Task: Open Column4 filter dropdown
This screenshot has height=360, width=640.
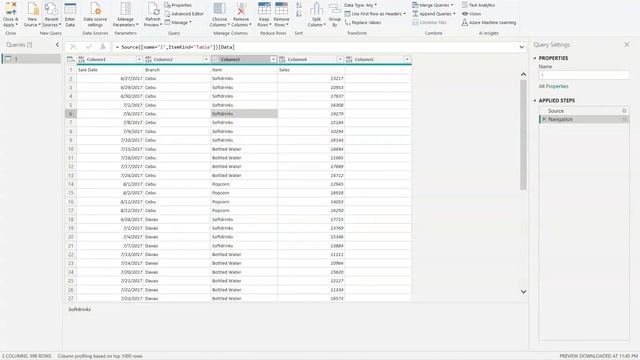Action: click(x=340, y=60)
